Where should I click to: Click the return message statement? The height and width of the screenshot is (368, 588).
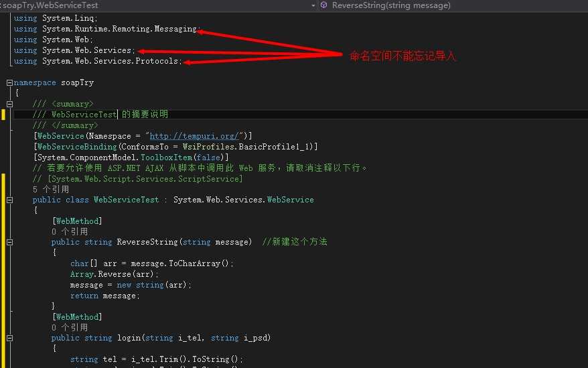pyautogui.click(x=105, y=296)
